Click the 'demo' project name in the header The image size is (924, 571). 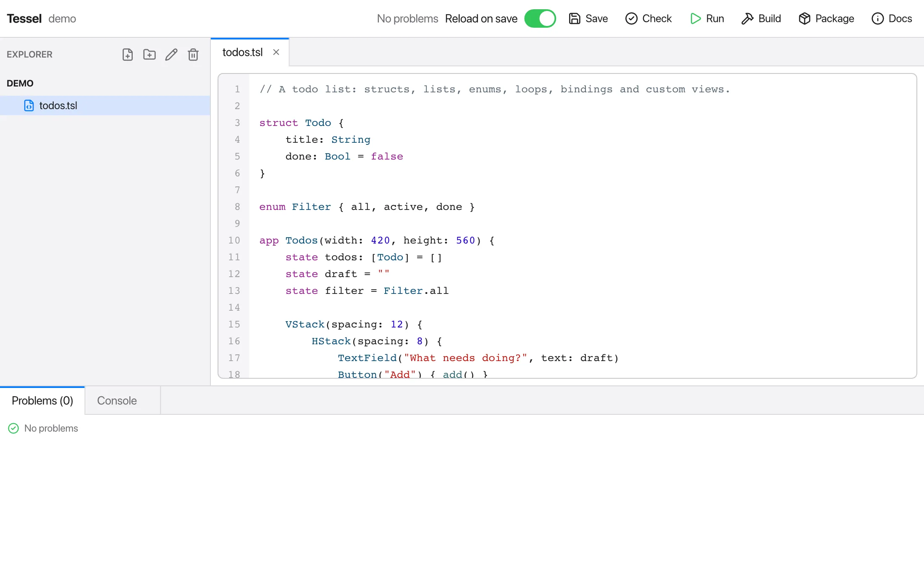click(x=62, y=18)
